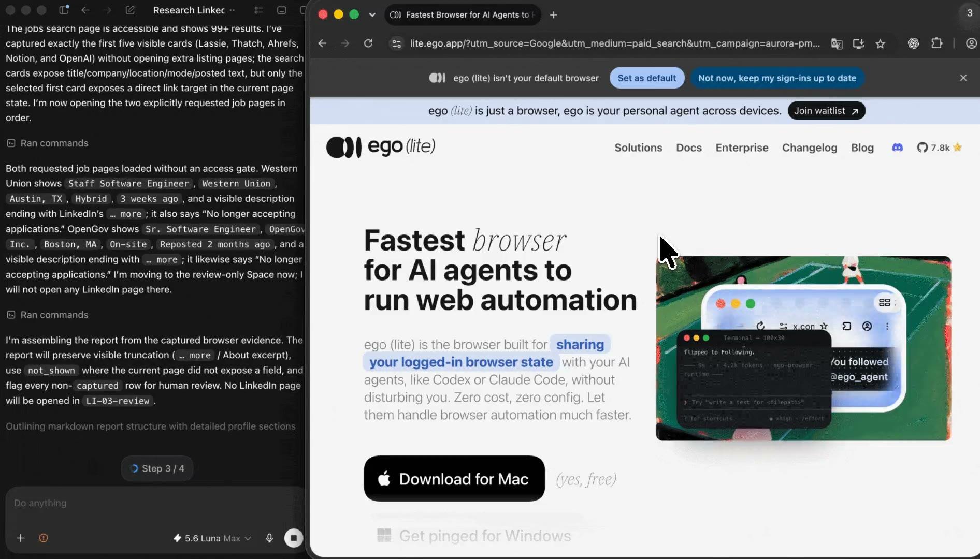Start a new chat with the compose icon
Screen dimensions: 980x559
130,10
